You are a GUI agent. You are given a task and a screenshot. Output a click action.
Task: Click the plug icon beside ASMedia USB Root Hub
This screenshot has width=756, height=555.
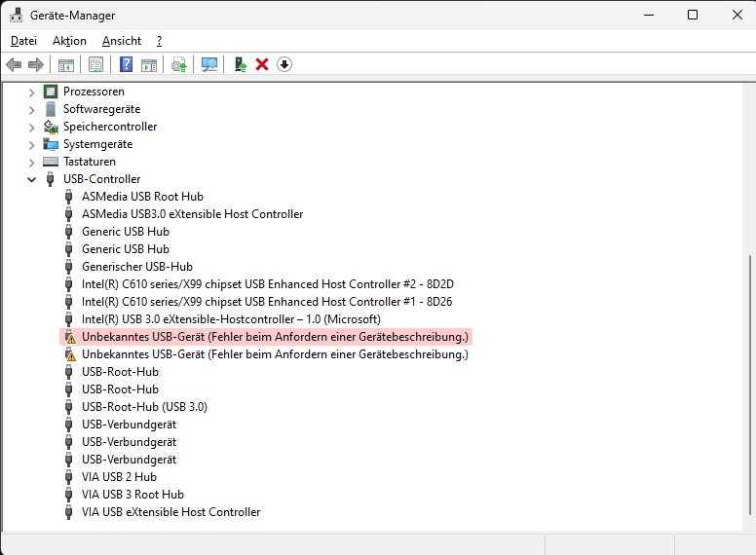(x=69, y=197)
